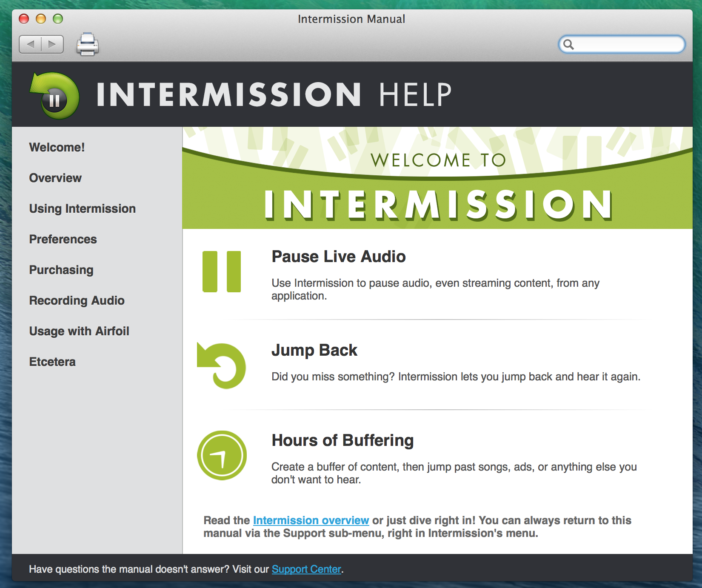
Task: Select the 'Did you miss something?' description text
Action: [x=456, y=377]
